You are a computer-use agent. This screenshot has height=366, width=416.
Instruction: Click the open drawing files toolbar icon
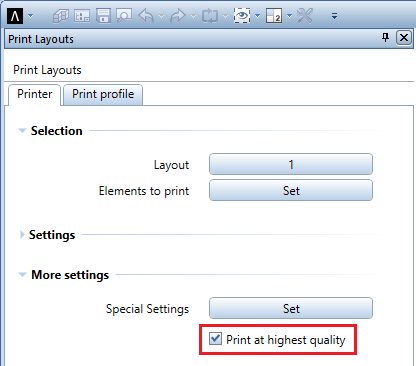click(82, 16)
